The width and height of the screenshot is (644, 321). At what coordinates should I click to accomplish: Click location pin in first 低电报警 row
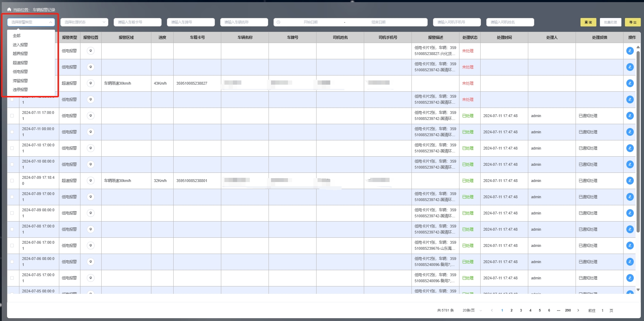tap(91, 51)
